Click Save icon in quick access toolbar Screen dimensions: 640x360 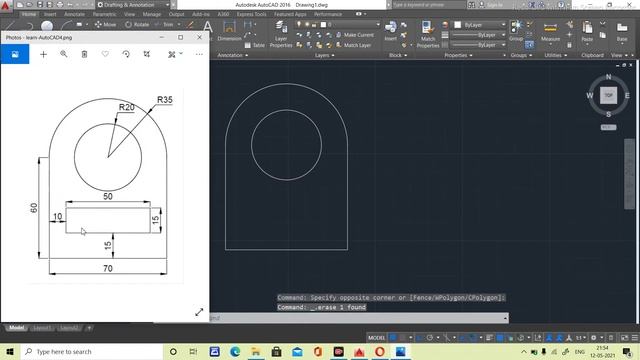pos(40,5)
